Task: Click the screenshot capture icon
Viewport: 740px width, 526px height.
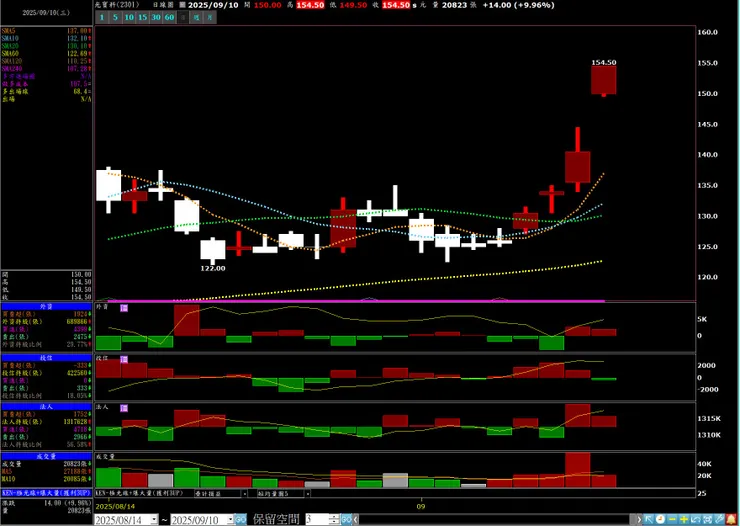Action: click(x=707, y=519)
